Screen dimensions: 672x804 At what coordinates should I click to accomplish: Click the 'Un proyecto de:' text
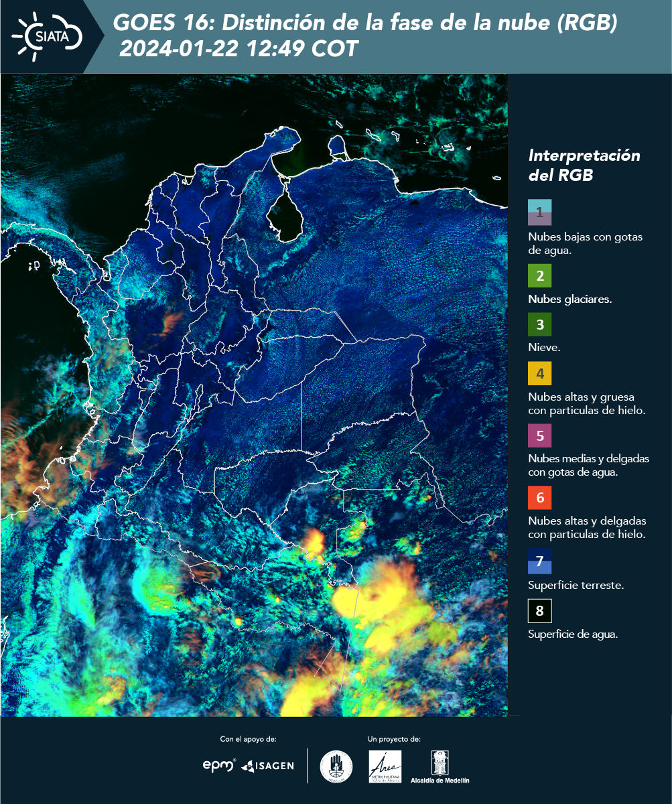(394, 739)
